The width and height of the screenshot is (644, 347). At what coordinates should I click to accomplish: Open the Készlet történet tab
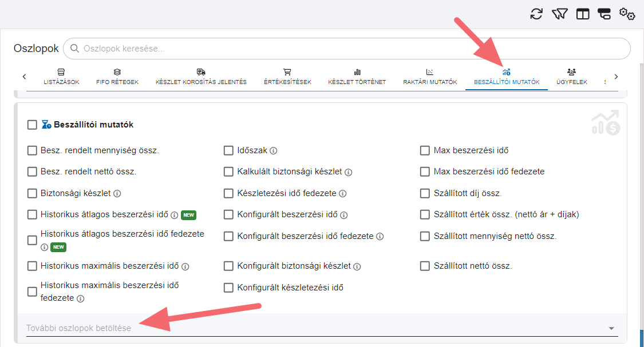tap(357, 77)
